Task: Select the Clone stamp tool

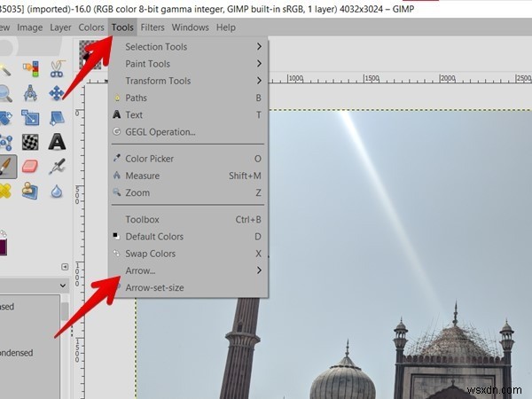Action: [x=30, y=191]
